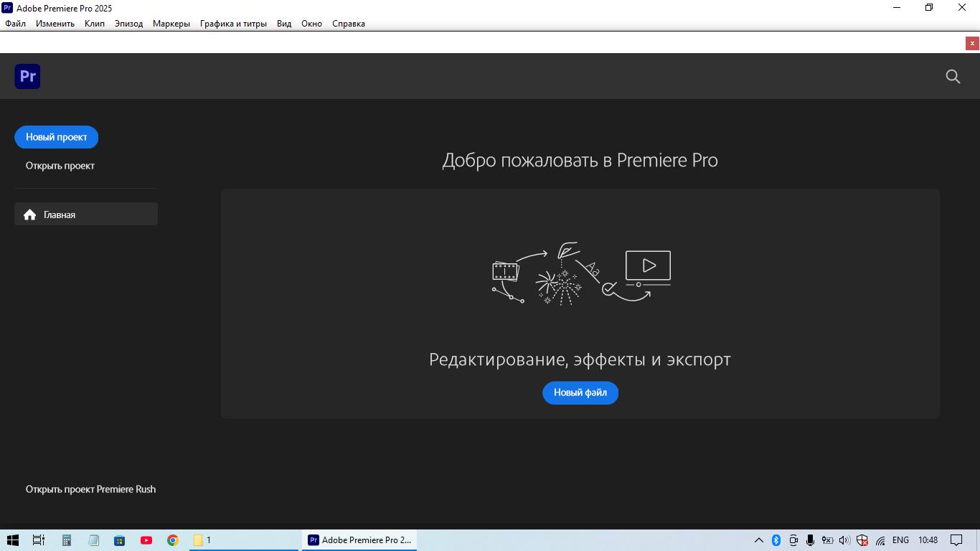The height and width of the screenshot is (551, 980).
Task: Switch to the File Explorer window named 1
Action: [243, 540]
